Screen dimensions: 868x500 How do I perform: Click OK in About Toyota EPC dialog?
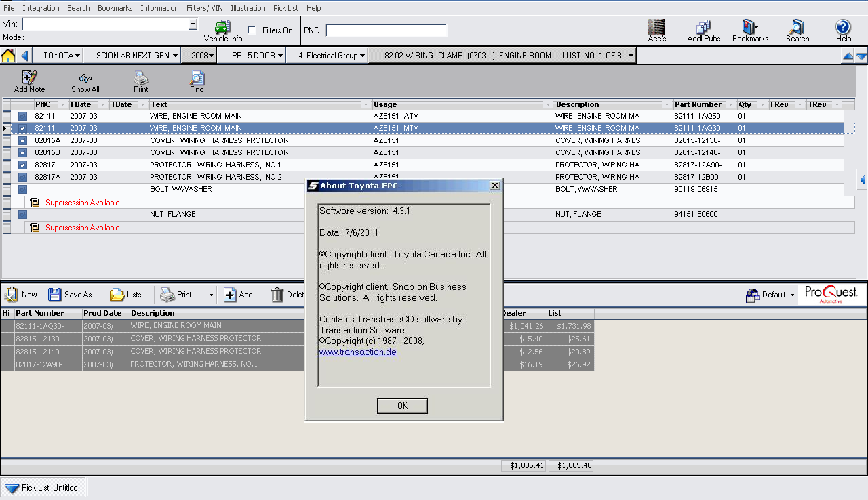tap(402, 406)
